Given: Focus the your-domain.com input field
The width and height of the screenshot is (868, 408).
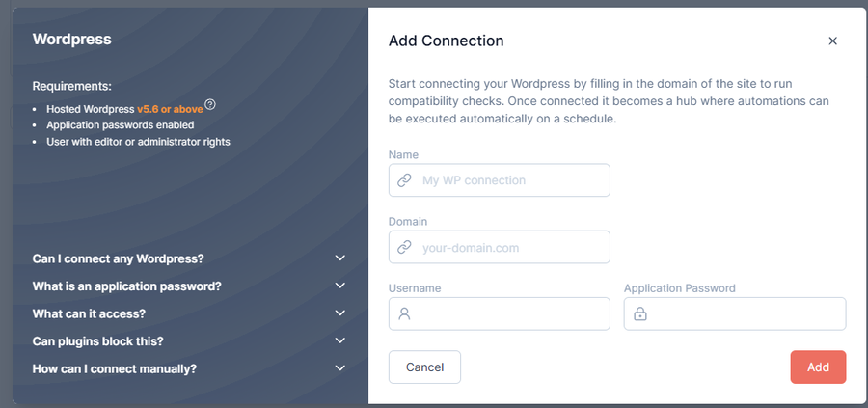Looking at the screenshot, I should click(x=500, y=247).
